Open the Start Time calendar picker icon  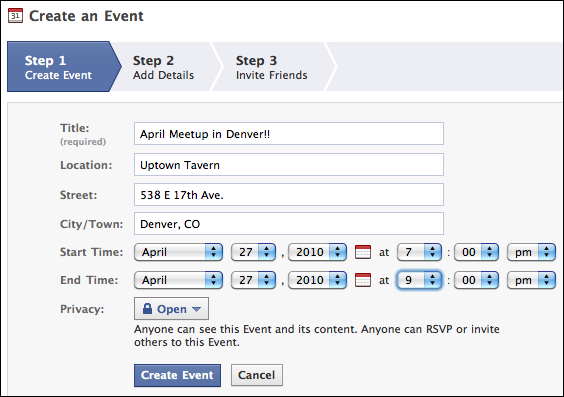point(363,252)
